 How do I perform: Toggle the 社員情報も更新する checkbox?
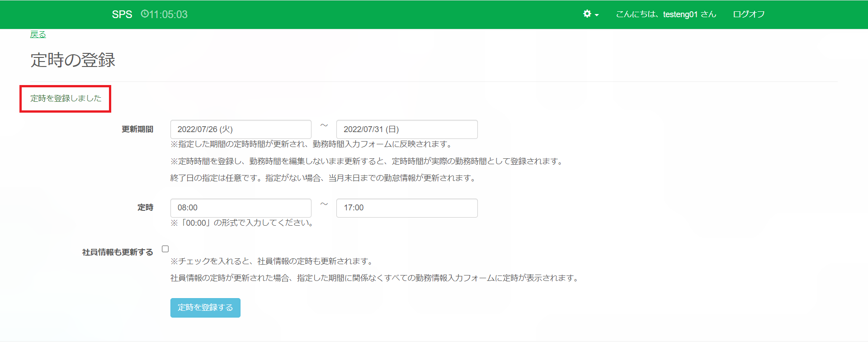click(x=165, y=249)
